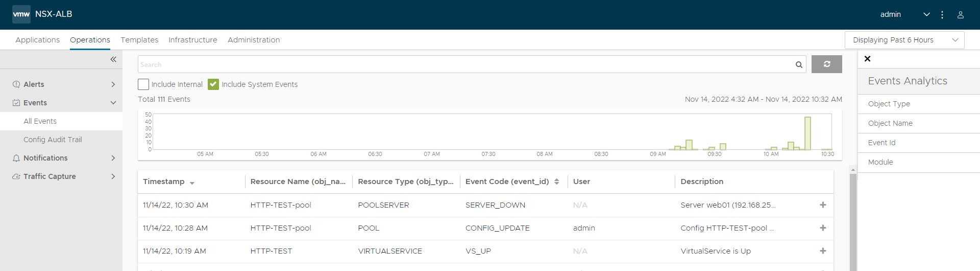
Task: Click Resource Name column header
Action: click(x=298, y=182)
